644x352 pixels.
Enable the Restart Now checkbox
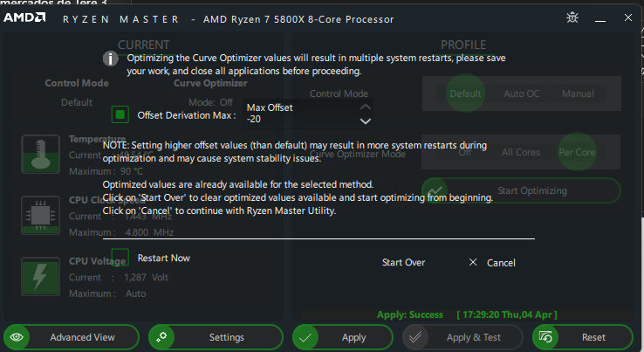[120, 258]
